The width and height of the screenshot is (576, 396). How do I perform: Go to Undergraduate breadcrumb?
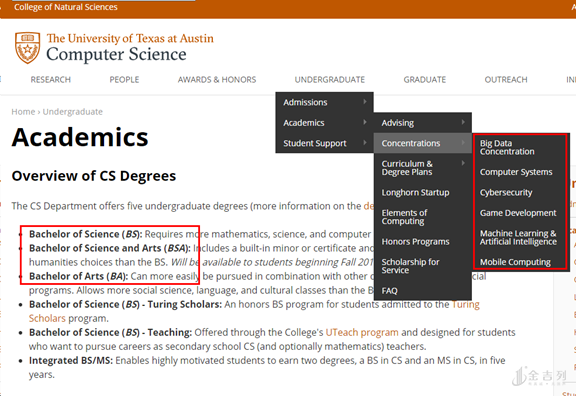73,112
